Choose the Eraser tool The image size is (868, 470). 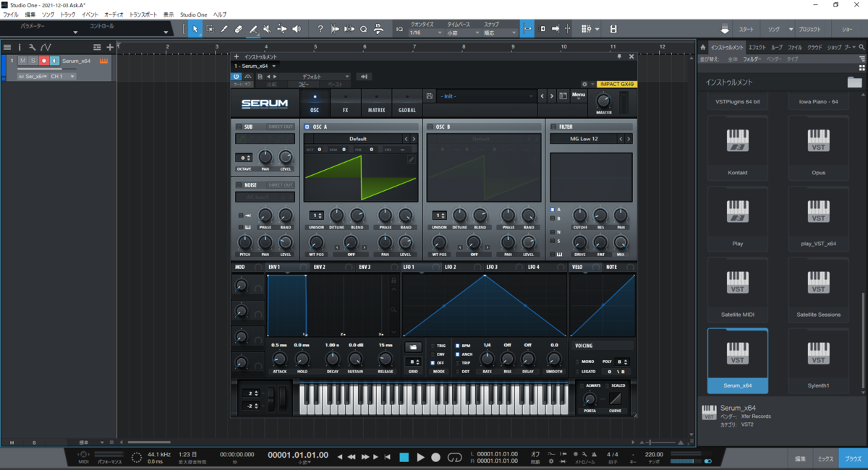point(239,29)
